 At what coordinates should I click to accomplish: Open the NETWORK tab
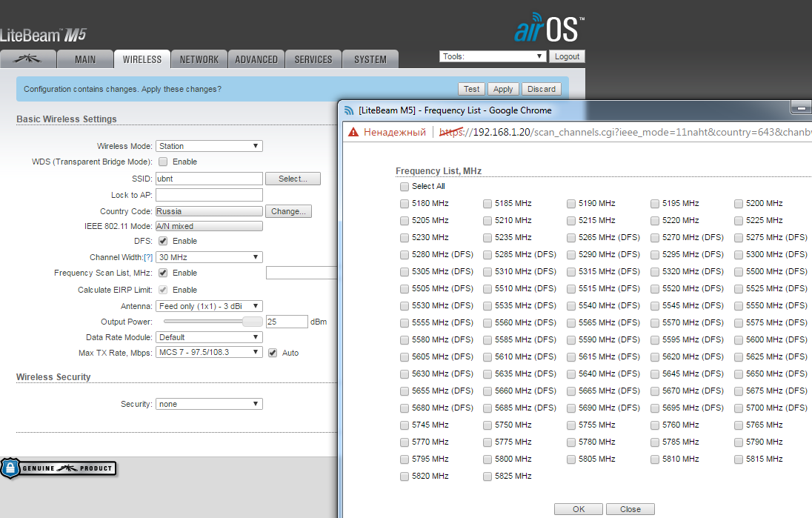(199, 59)
